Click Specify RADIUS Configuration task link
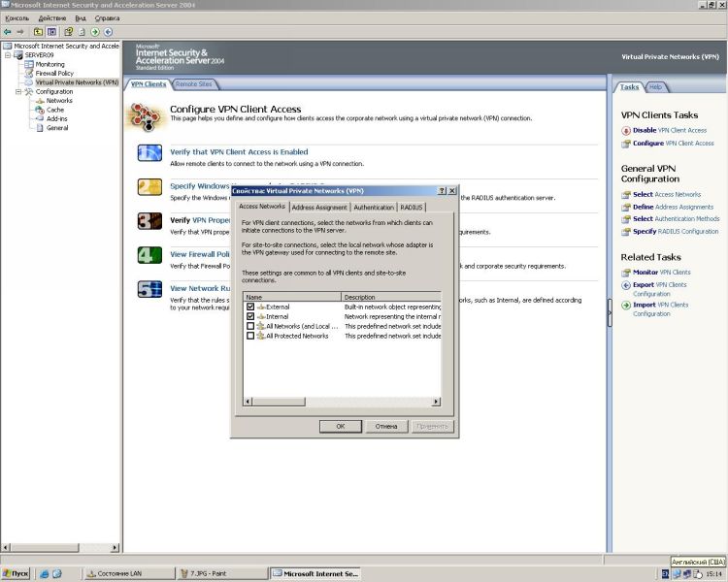The width and height of the screenshot is (728, 582). click(x=676, y=231)
